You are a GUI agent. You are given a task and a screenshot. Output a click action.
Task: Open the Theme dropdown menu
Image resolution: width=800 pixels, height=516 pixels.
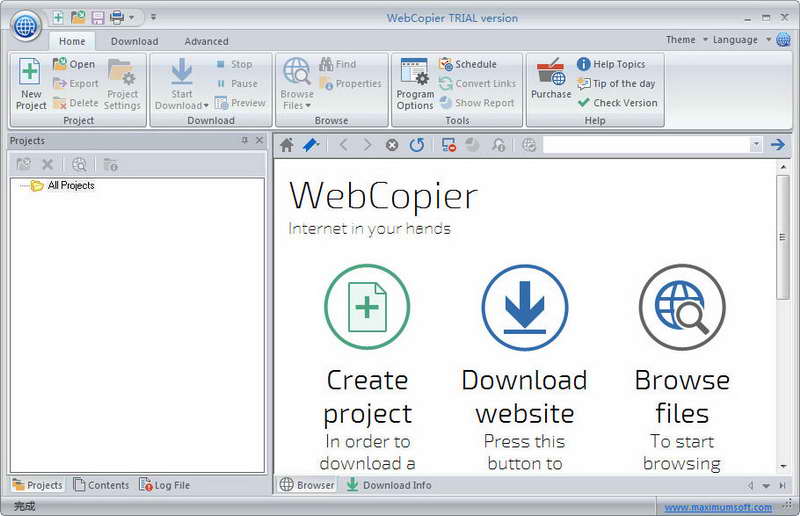click(x=684, y=40)
